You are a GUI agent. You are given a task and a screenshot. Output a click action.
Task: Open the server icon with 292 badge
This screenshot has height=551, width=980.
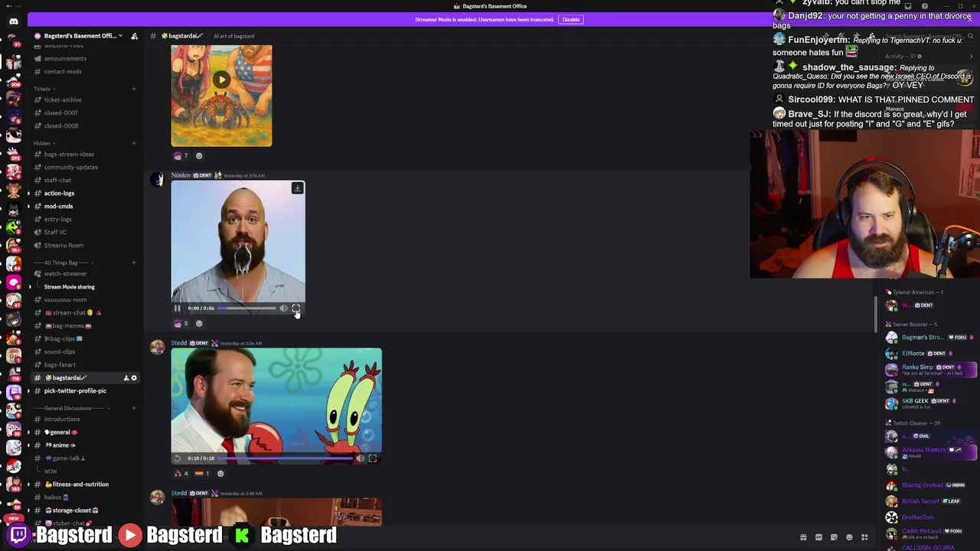coord(13,153)
